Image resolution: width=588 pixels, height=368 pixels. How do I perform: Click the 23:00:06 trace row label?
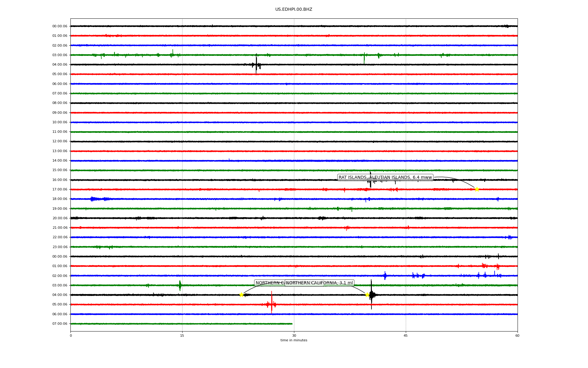60,247
